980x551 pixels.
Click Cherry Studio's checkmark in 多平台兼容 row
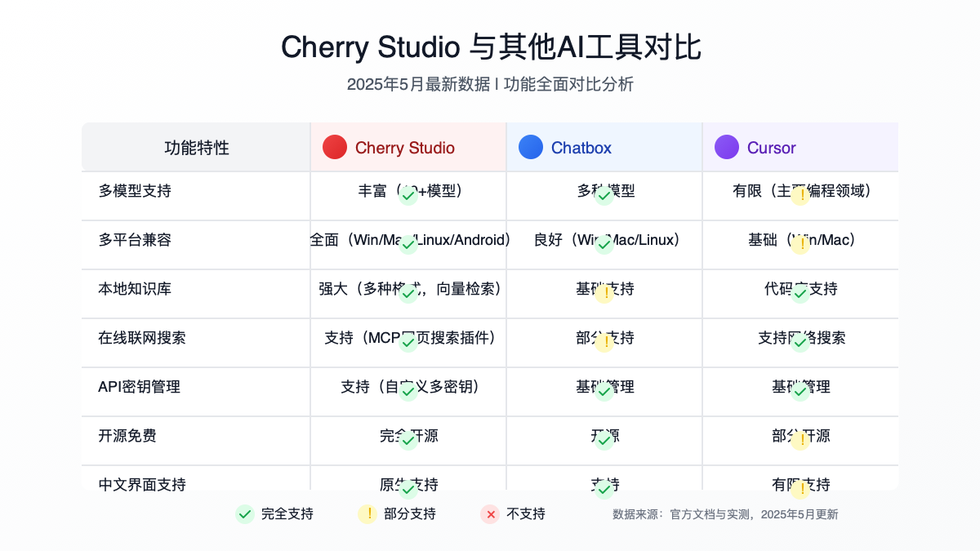[408, 245]
